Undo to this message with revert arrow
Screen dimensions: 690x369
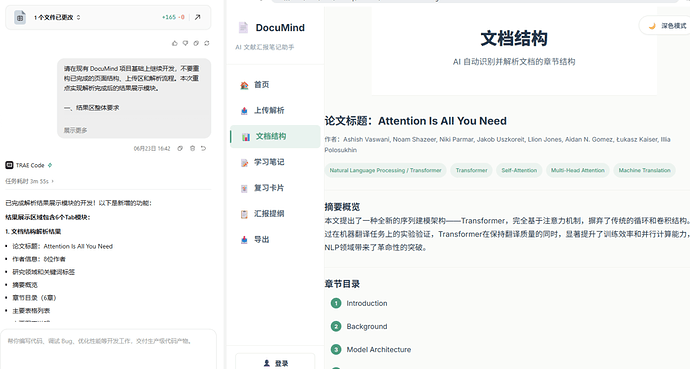click(203, 149)
